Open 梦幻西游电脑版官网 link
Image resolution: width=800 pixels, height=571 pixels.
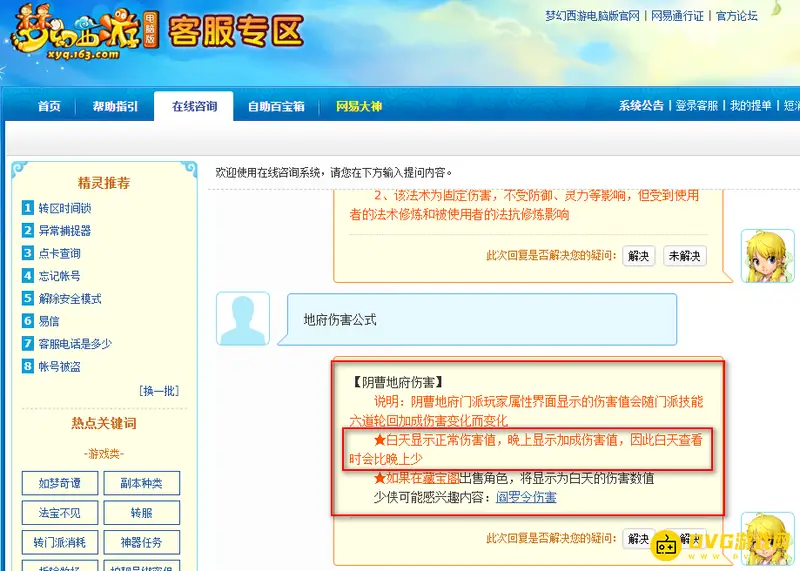592,16
